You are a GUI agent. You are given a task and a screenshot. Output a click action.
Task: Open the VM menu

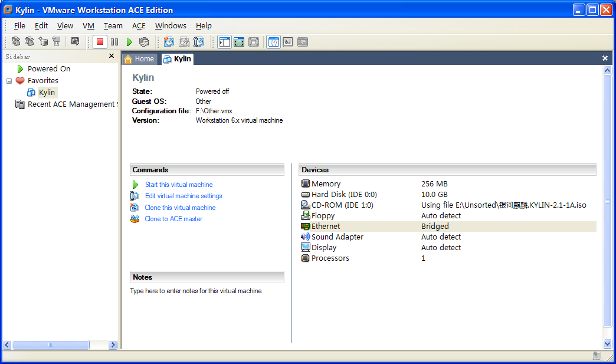tap(89, 25)
